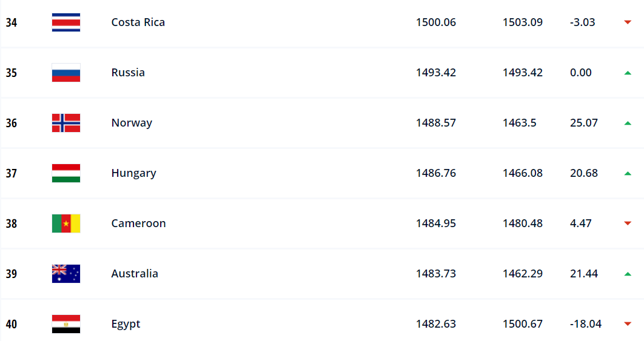
Task: Click Australia's total points 1483.73
Action: point(436,274)
